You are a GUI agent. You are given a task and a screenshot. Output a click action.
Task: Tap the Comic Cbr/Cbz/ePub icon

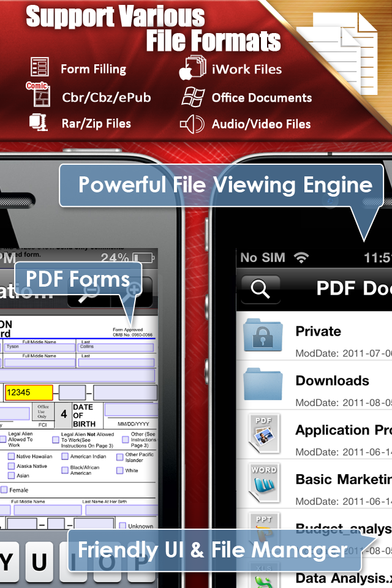tap(39, 94)
